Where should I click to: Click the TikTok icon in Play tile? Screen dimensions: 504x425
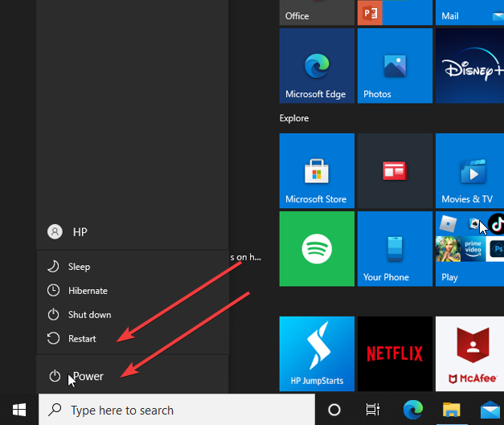(x=497, y=224)
